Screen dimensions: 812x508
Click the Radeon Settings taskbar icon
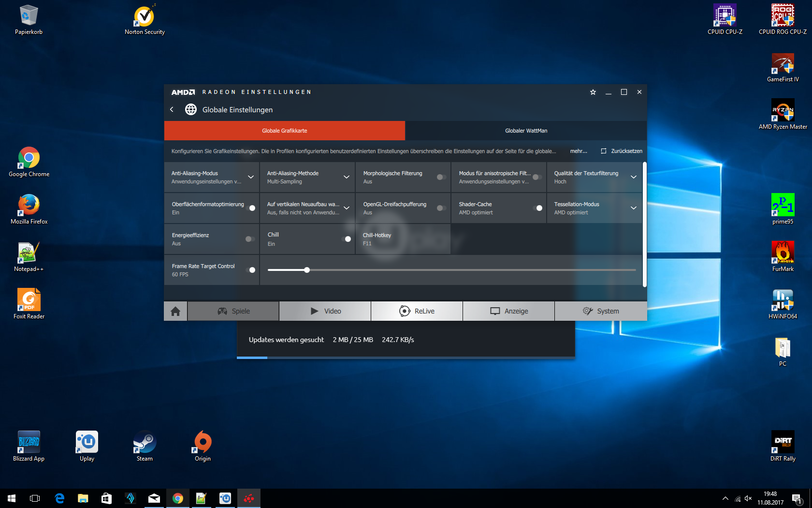pyautogui.click(x=248, y=498)
